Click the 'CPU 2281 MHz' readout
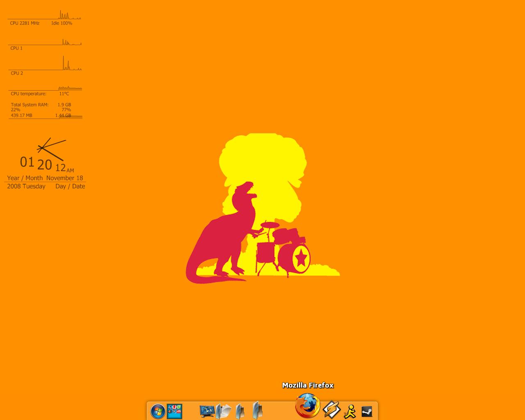The image size is (525, 420). pyautogui.click(x=25, y=23)
